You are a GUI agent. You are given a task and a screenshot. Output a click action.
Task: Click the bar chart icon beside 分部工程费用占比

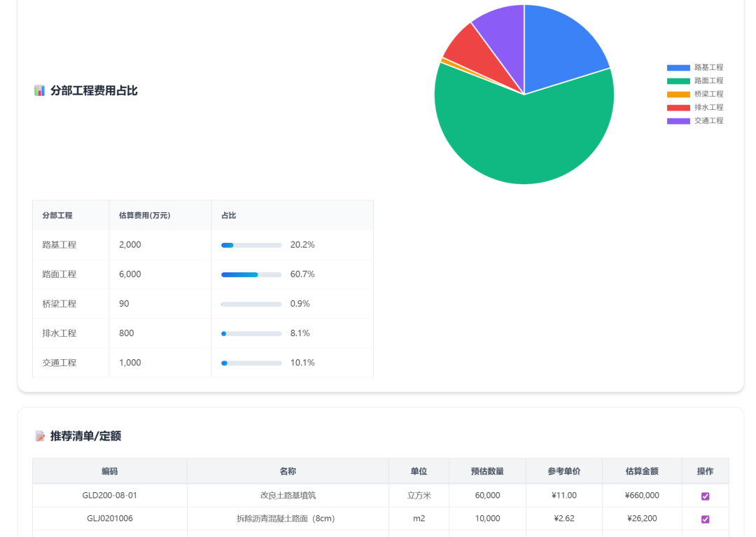[x=39, y=90]
